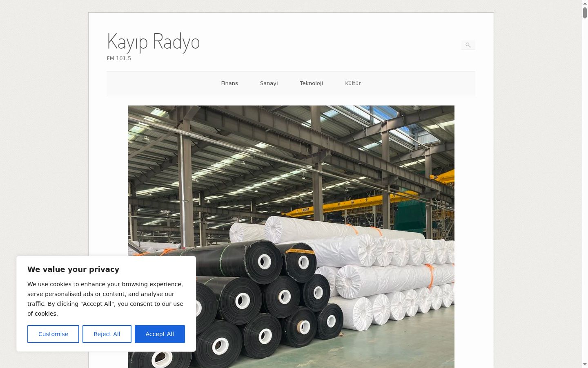Select the Finans menu item
Image resolution: width=588 pixels, height=368 pixels.
coord(229,83)
